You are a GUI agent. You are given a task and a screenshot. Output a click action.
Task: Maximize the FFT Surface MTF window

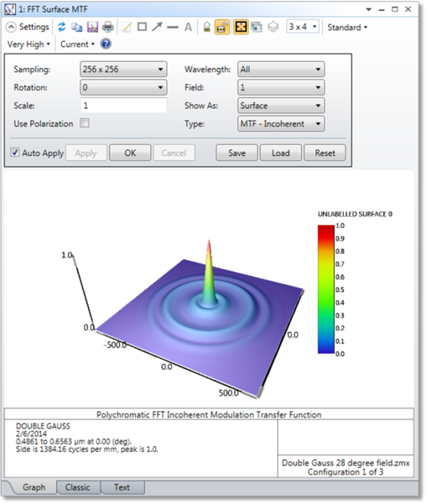[394, 9]
